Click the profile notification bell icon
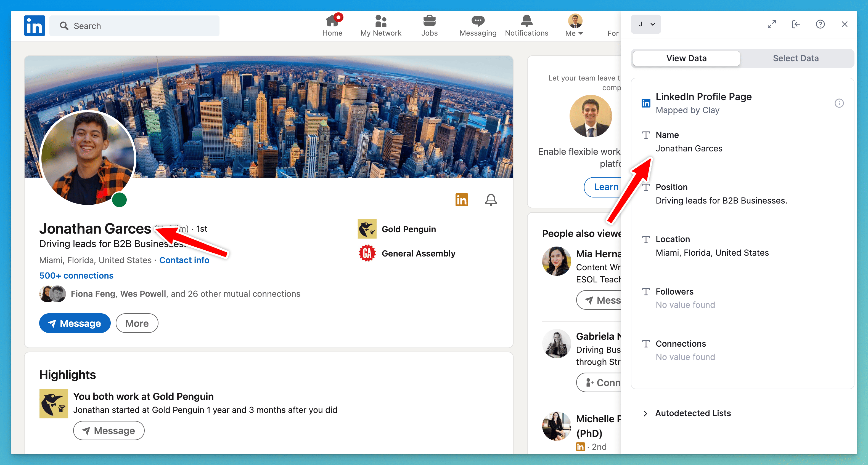Image resolution: width=868 pixels, height=465 pixels. click(x=491, y=200)
